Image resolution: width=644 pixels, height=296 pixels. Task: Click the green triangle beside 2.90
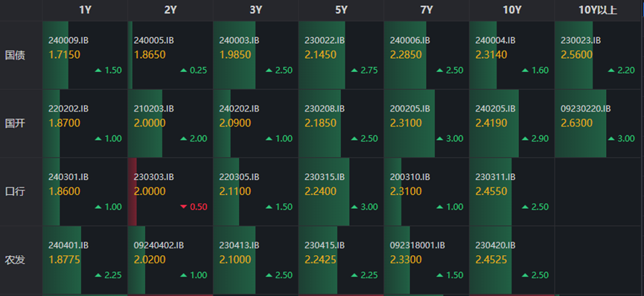(x=525, y=139)
